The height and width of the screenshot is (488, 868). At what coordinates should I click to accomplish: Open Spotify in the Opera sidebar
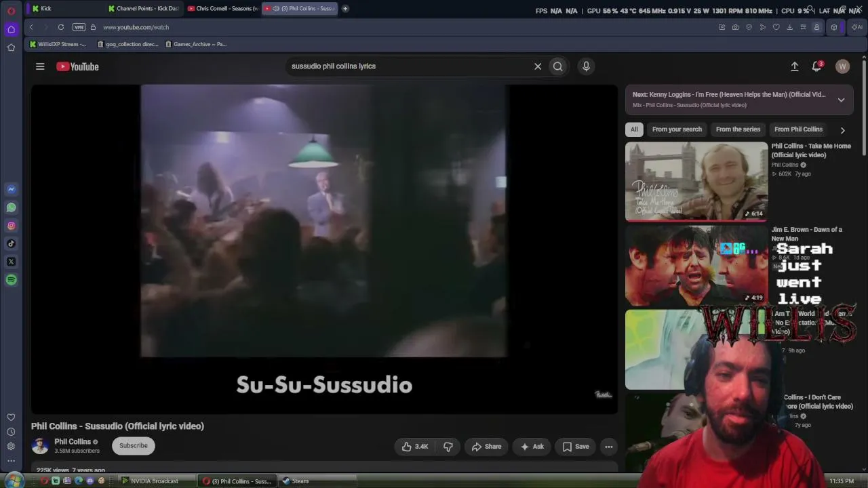click(x=11, y=280)
